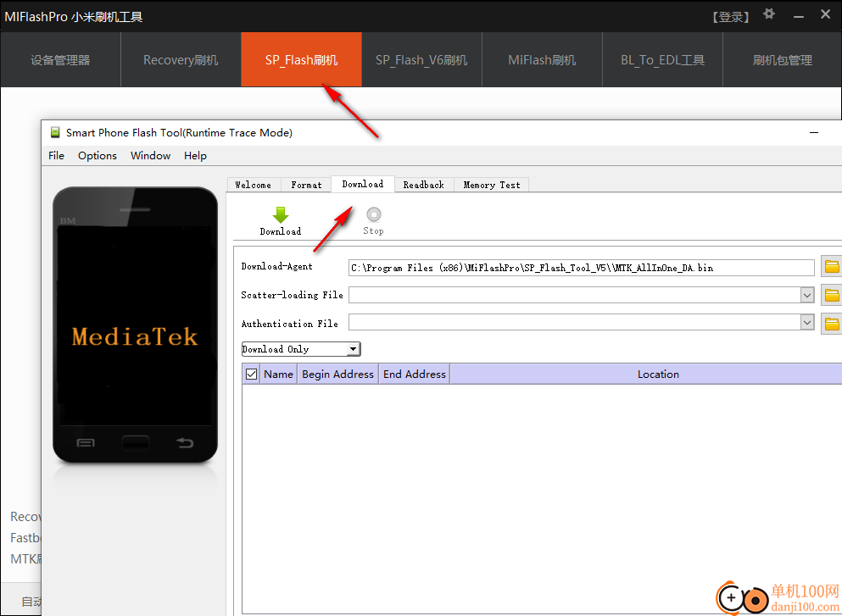This screenshot has height=616, width=842.
Task: Click the Location column header
Action: (x=645, y=374)
